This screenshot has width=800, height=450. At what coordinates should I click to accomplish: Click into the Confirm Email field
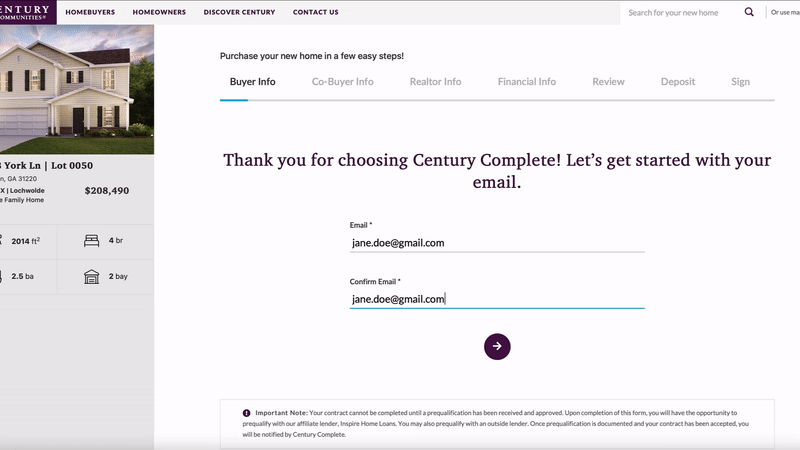point(497,299)
